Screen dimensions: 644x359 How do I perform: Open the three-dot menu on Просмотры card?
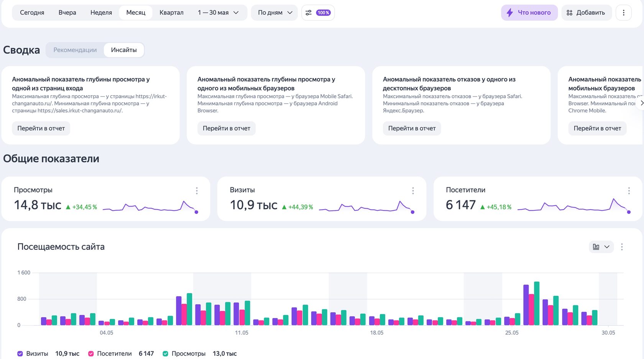click(197, 190)
